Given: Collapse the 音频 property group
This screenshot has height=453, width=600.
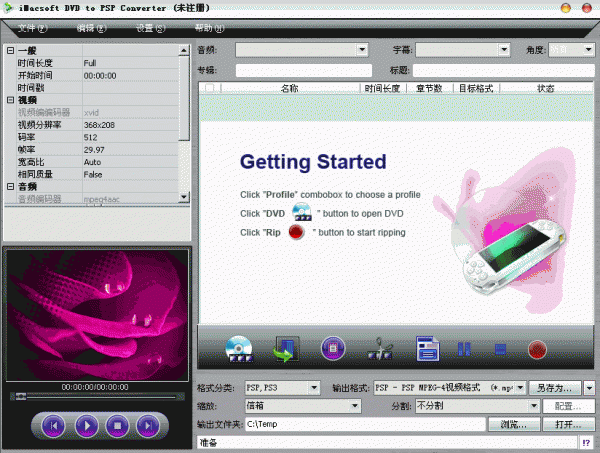Looking at the screenshot, I should click(x=10, y=186).
